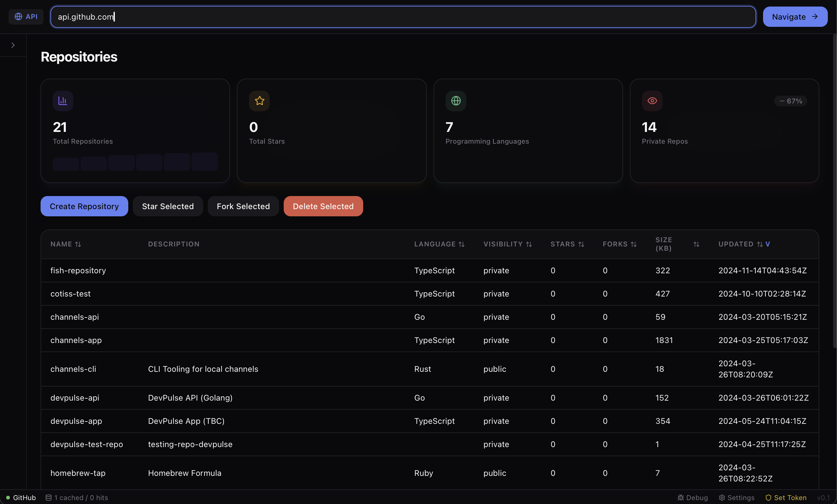Click Rust language cell
Viewport: 837px width, 504px height.
[422, 369]
